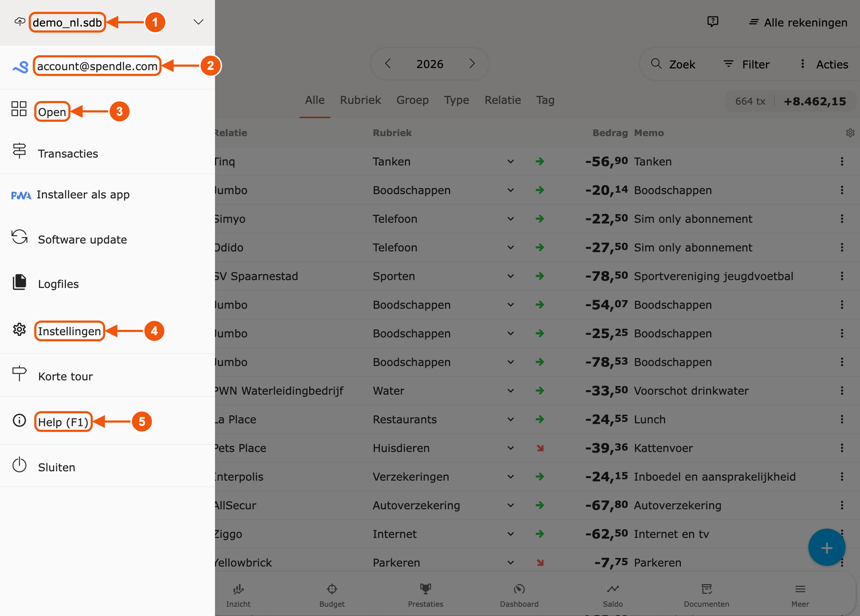Open the account@spendle.com account entry
Viewport: 860px width, 616px height.
(x=97, y=66)
